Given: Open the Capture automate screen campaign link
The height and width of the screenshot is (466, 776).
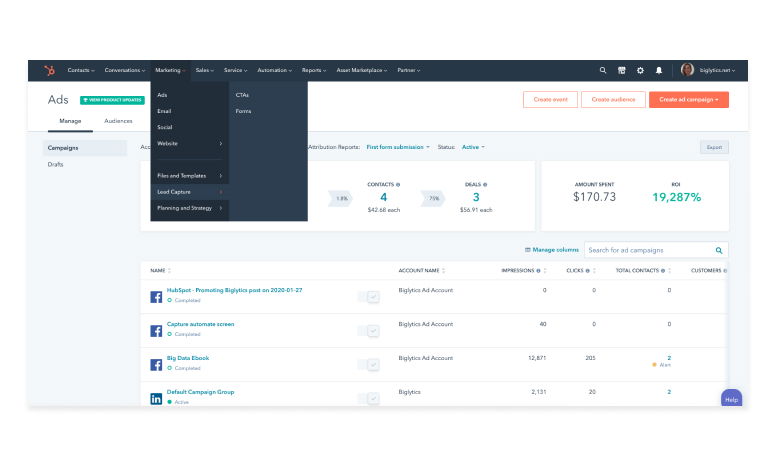Looking at the screenshot, I should (x=200, y=325).
